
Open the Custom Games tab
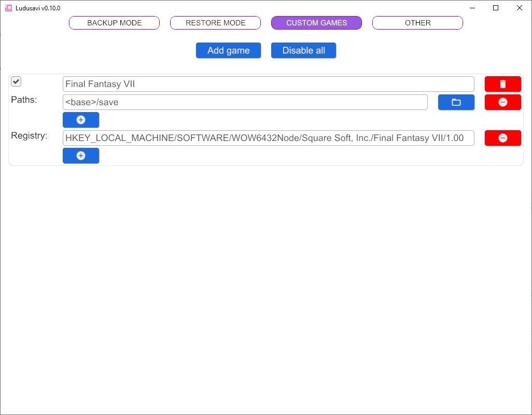coord(316,23)
